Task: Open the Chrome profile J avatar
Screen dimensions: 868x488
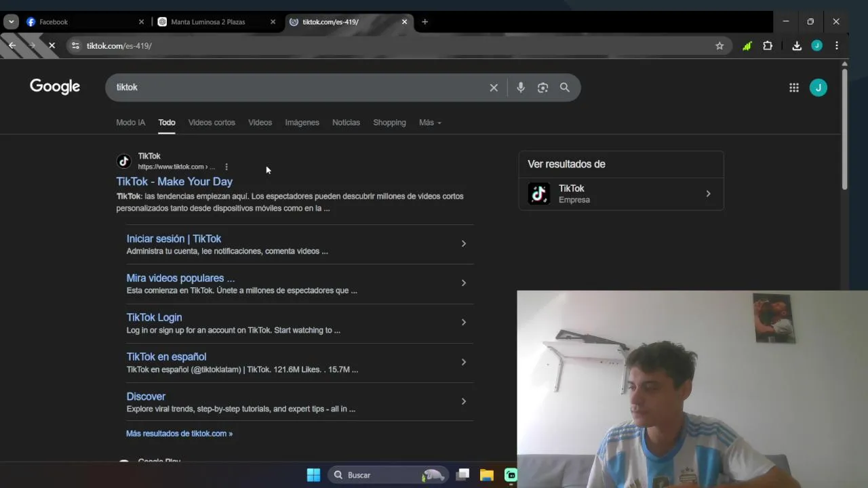Action: point(816,45)
